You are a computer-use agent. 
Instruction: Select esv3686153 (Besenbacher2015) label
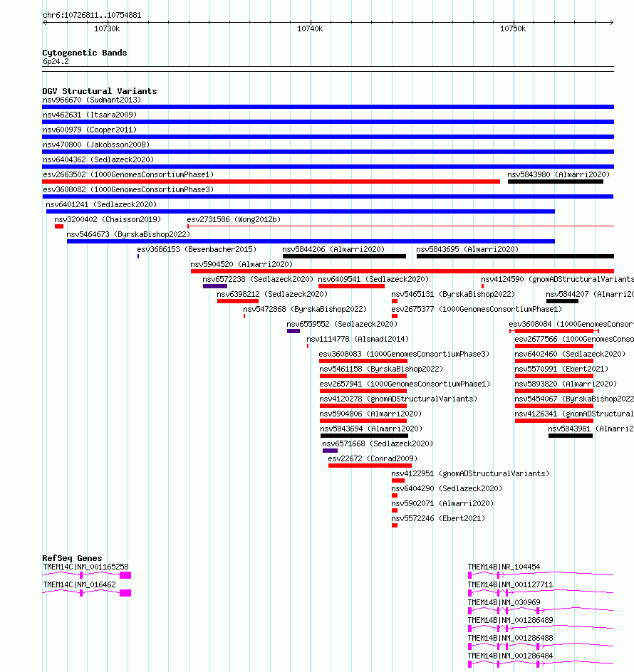click(x=197, y=249)
